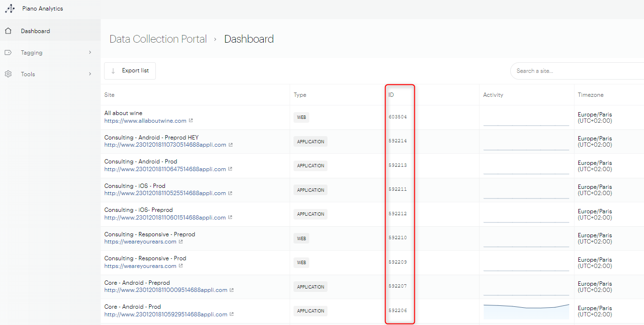Click the ID column header
The height and width of the screenshot is (325, 644).
391,95
